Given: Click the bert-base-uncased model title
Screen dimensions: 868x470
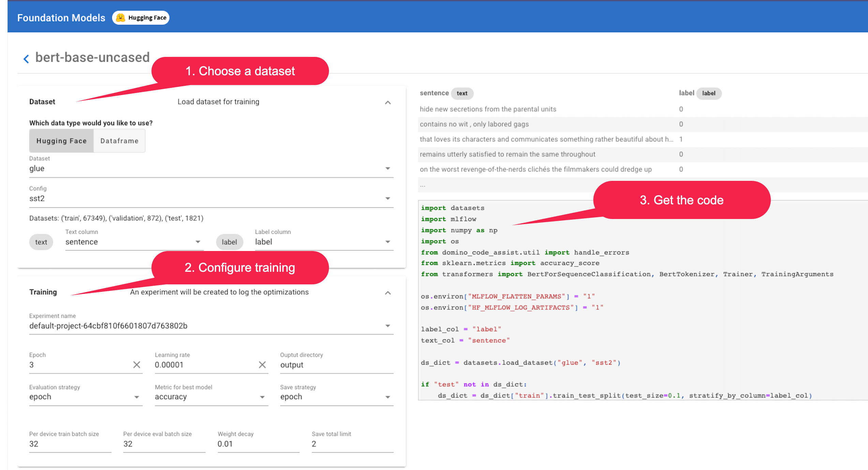Looking at the screenshot, I should pyautogui.click(x=92, y=57).
